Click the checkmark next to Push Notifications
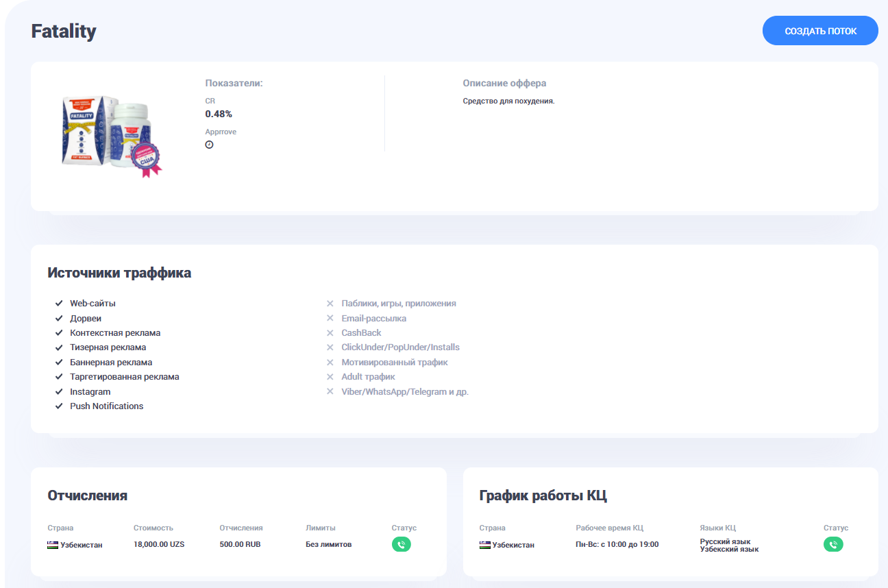The width and height of the screenshot is (888, 588). [x=59, y=406]
